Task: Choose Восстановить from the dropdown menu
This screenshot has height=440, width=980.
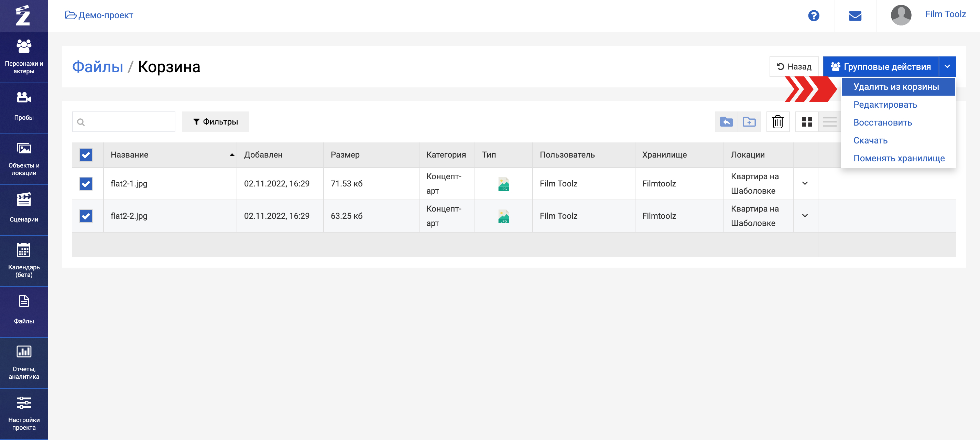Action: pos(882,122)
